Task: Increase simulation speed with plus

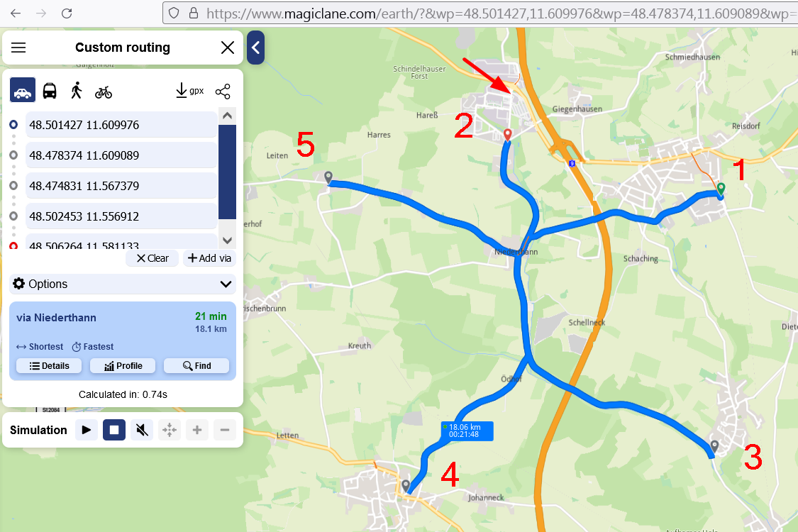Action: coord(197,430)
